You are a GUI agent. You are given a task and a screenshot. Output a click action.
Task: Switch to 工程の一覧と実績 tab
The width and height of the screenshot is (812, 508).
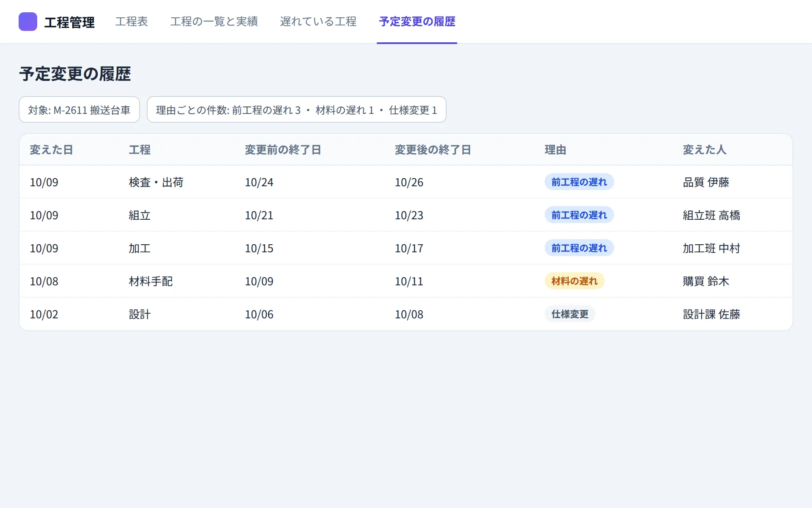pyautogui.click(x=214, y=22)
